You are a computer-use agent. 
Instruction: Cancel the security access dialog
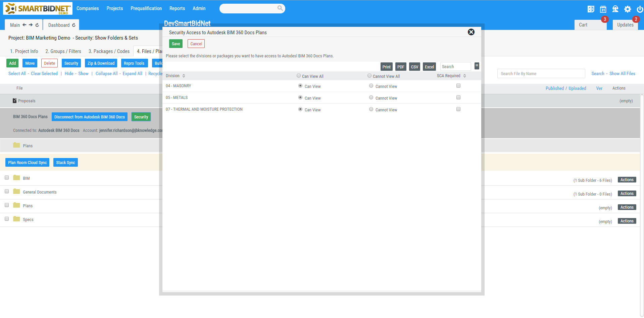[x=196, y=44]
